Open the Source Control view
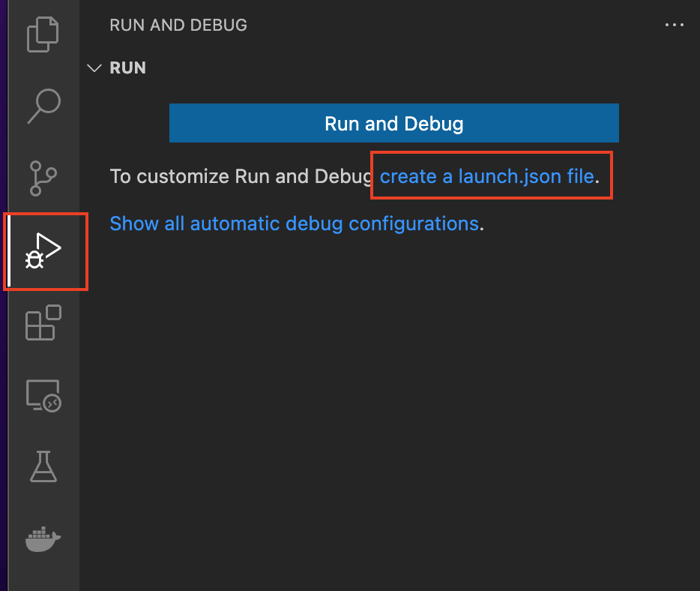Image resolution: width=700 pixels, height=591 pixels. point(43,178)
